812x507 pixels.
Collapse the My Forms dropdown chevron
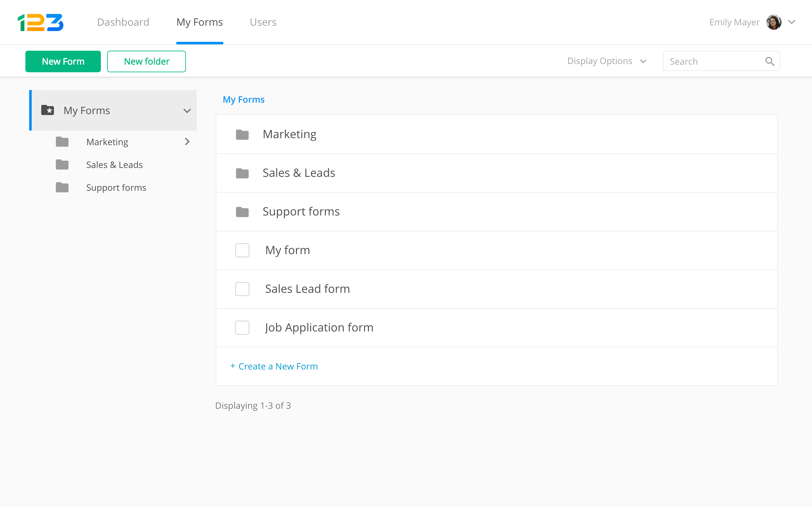point(187,110)
